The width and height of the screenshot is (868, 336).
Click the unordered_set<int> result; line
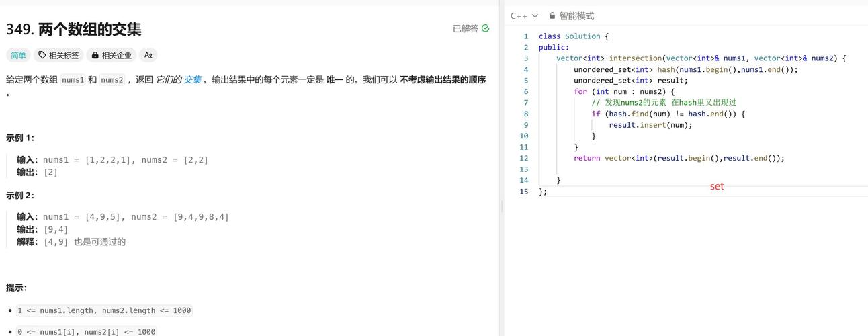pyautogui.click(x=631, y=81)
